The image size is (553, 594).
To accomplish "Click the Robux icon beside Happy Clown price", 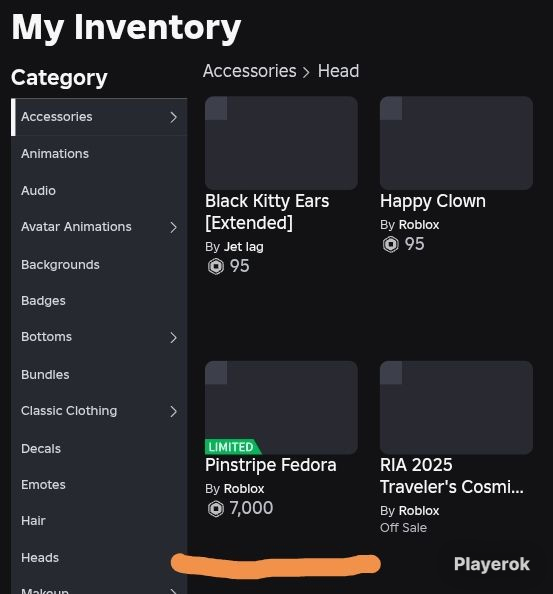I will click(x=391, y=244).
